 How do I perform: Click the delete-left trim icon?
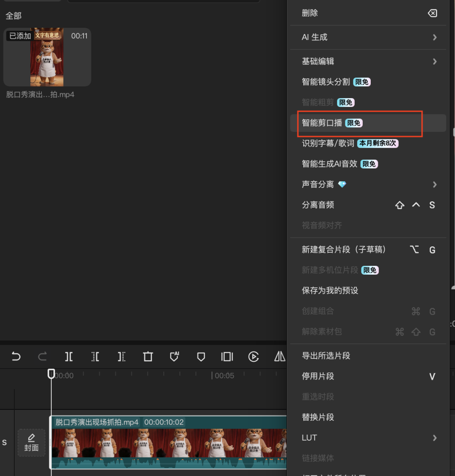point(95,356)
